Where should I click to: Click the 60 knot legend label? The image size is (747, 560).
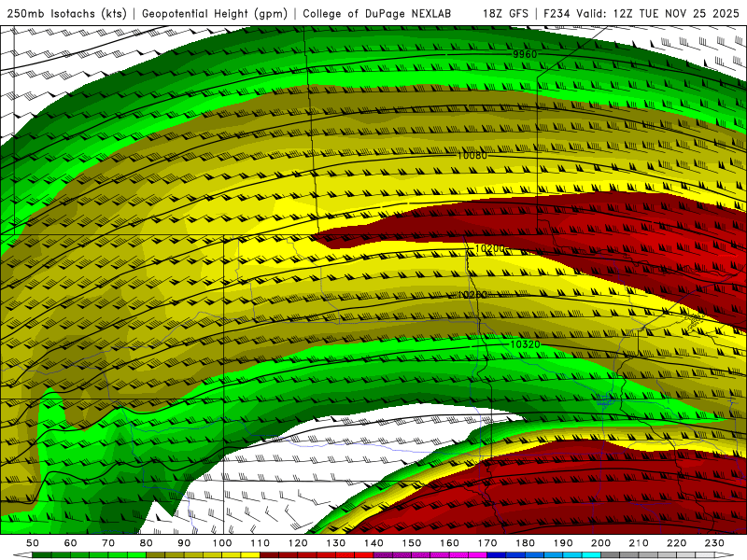point(70,543)
